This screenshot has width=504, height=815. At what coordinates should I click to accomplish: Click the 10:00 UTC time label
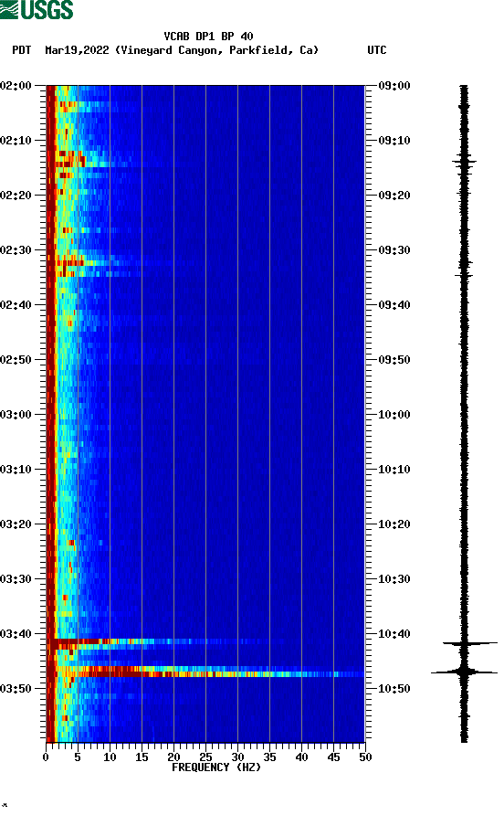pos(394,415)
